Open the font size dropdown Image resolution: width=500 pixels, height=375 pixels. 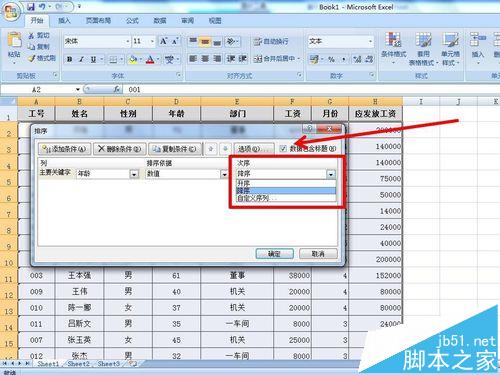pyautogui.click(x=152, y=41)
